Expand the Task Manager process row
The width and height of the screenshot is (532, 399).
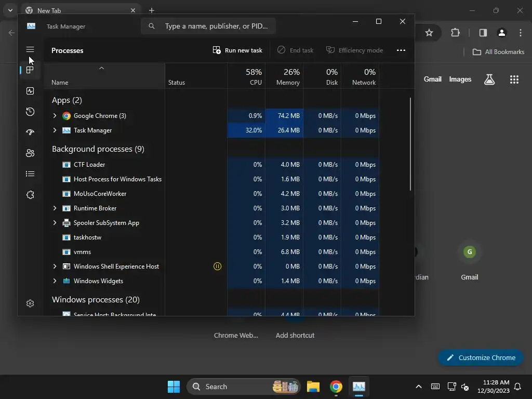tap(55, 130)
